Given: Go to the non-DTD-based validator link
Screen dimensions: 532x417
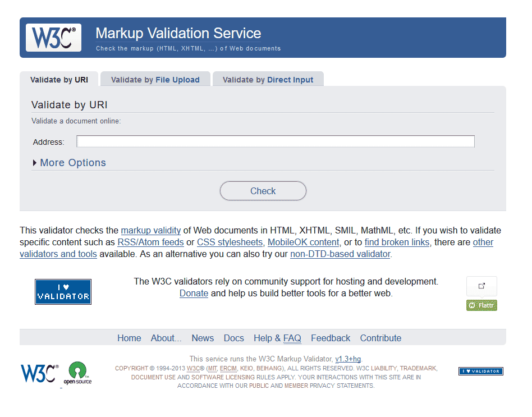Looking at the screenshot, I should pos(340,254).
